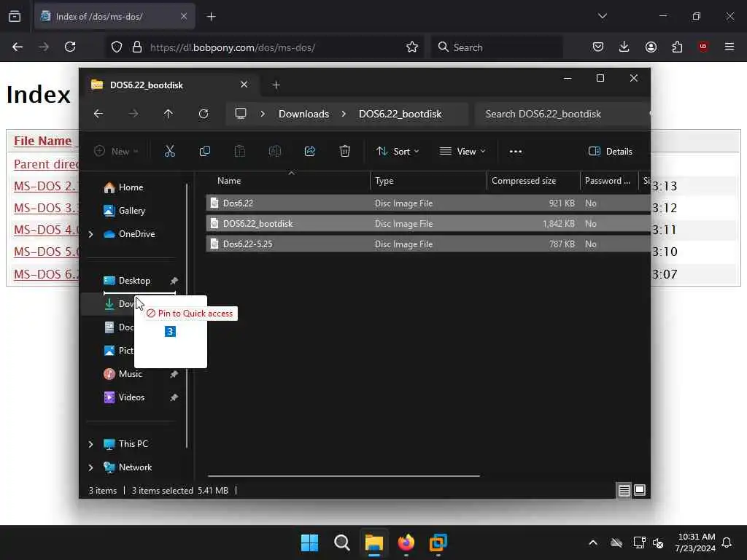Click the PC monitor icon in address bar

(241, 114)
